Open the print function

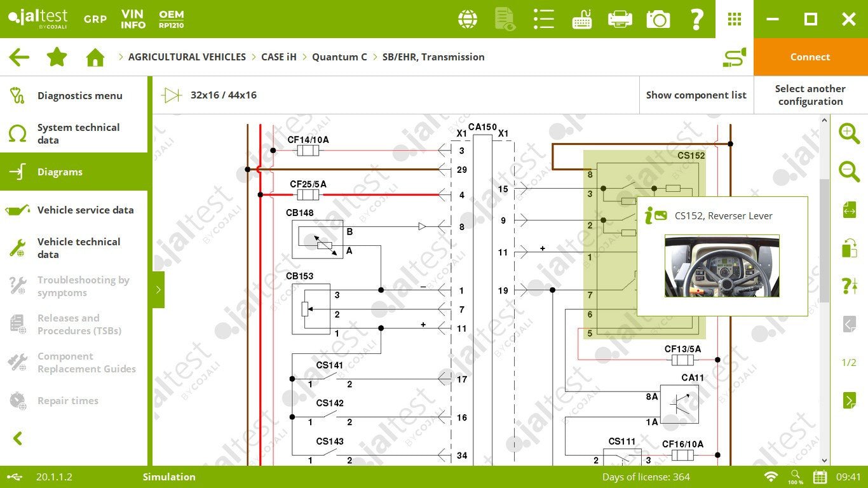(620, 19)
